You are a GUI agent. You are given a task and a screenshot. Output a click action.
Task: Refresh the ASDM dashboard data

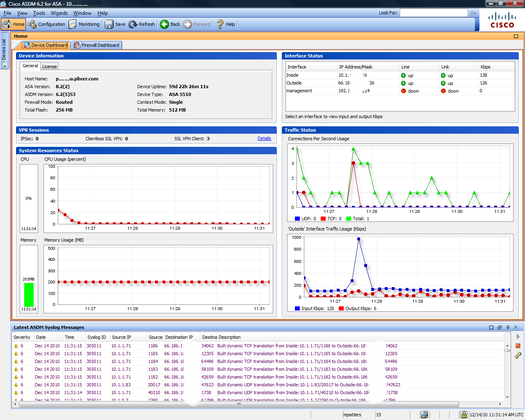tap(142, 24)
